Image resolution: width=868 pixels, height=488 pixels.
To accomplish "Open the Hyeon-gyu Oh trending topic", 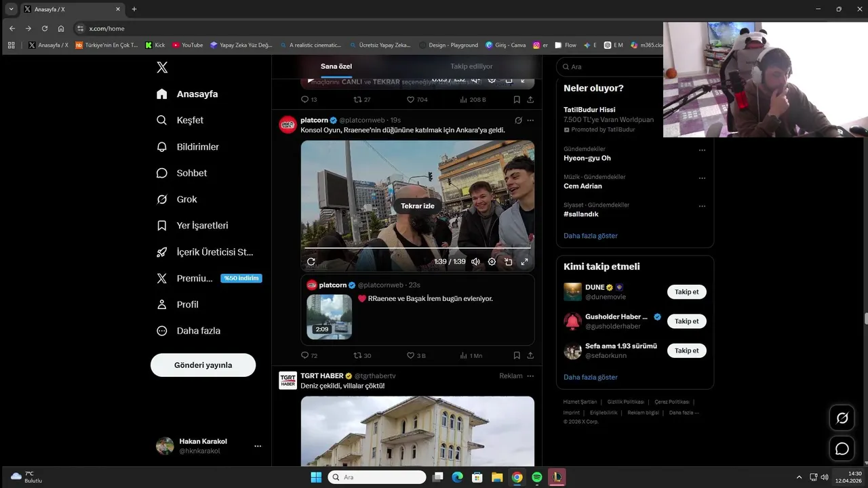I will pos(587,158).
